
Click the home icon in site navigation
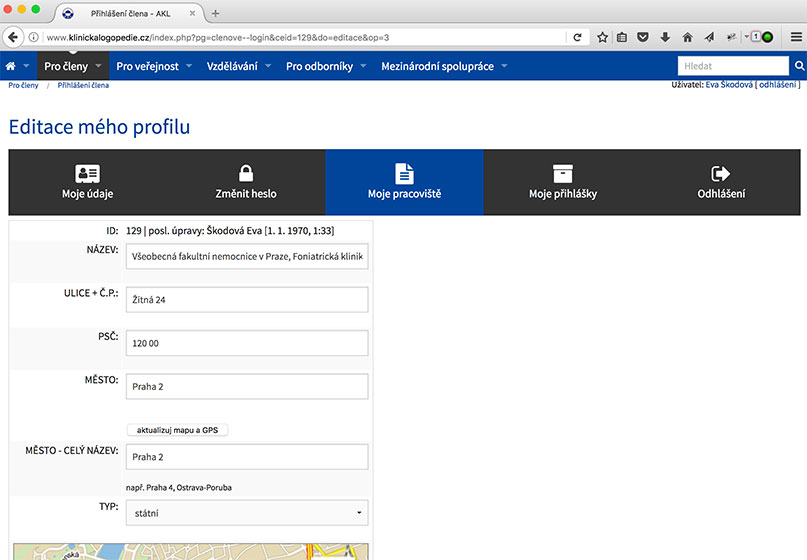pos(11,66)
